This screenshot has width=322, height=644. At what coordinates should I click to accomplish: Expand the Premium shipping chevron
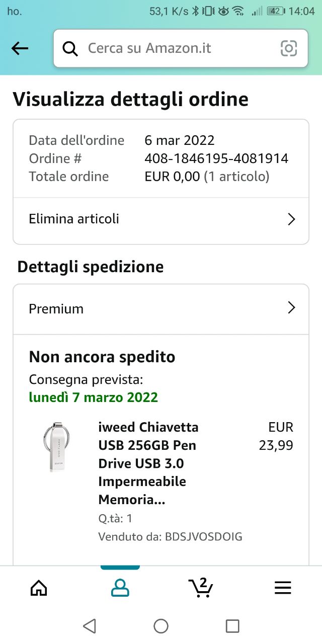(291, 308)
